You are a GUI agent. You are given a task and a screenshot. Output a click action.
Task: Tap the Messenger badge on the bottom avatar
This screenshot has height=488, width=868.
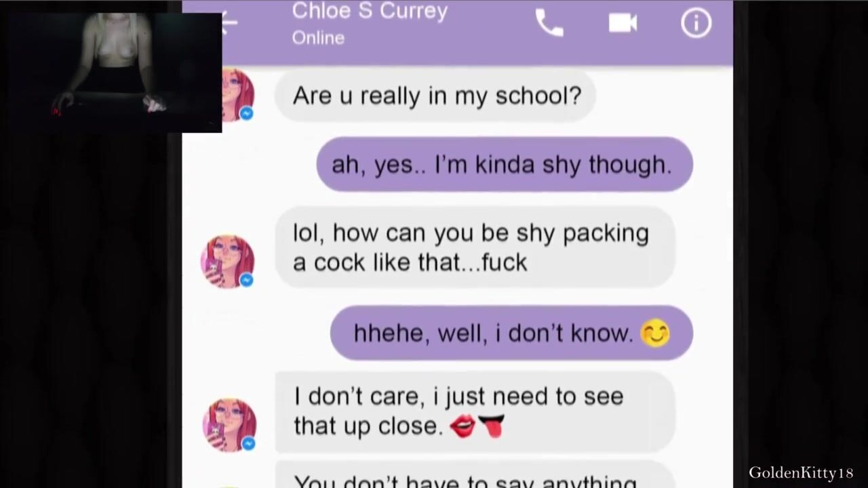tap(248, 443)
